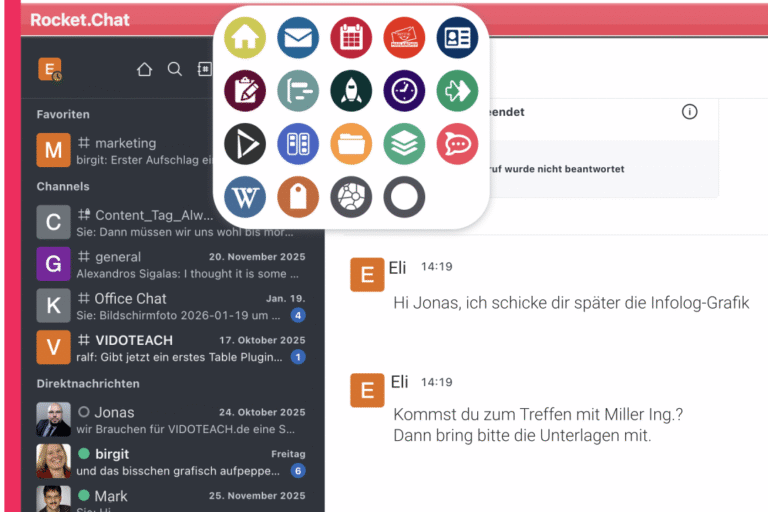Launch the red Rocket.Chat speech bubble app
This screenshot has height=512, width=768.
(x=457, y=144)
